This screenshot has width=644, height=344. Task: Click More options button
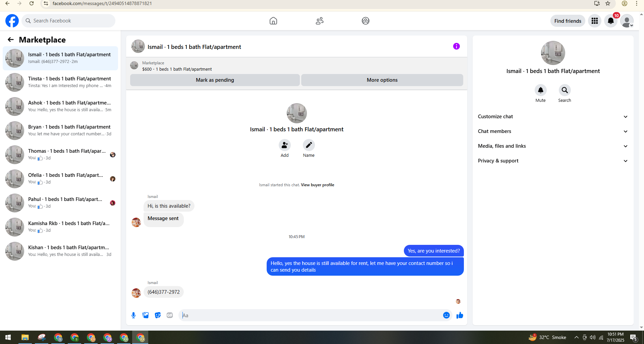point(382,80)
